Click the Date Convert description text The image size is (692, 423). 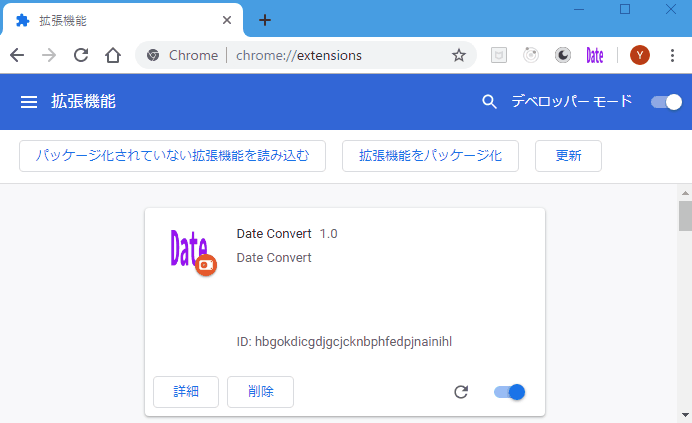click(274, 257)
